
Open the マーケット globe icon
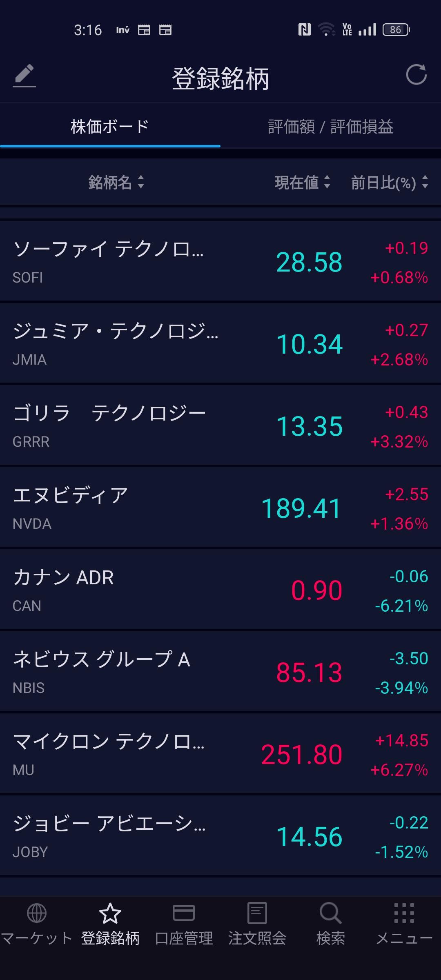(37, 913)
